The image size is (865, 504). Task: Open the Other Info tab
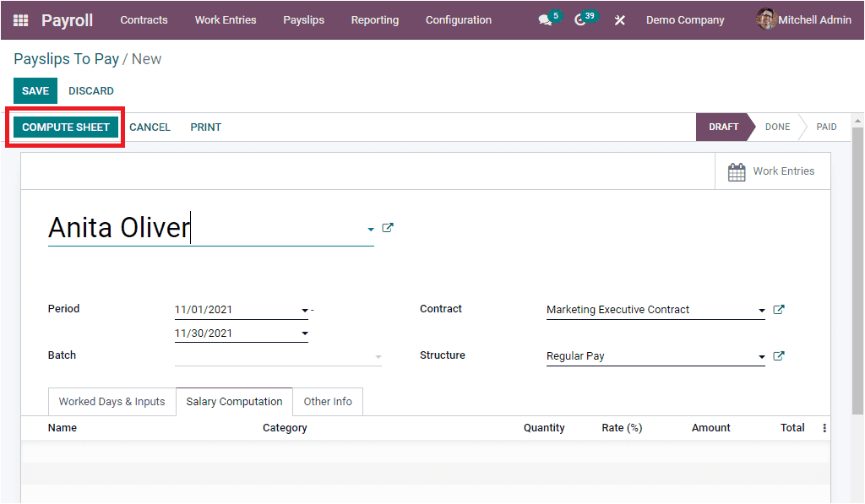pos(328,401)
